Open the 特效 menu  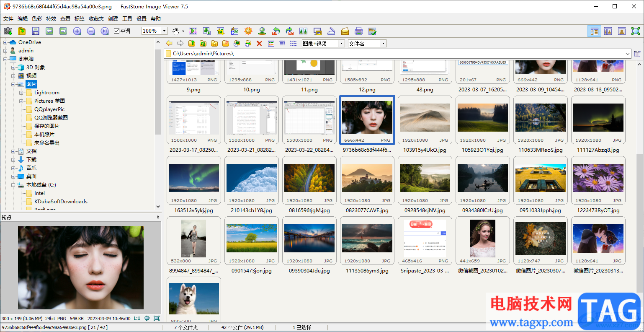pos(51,18)
